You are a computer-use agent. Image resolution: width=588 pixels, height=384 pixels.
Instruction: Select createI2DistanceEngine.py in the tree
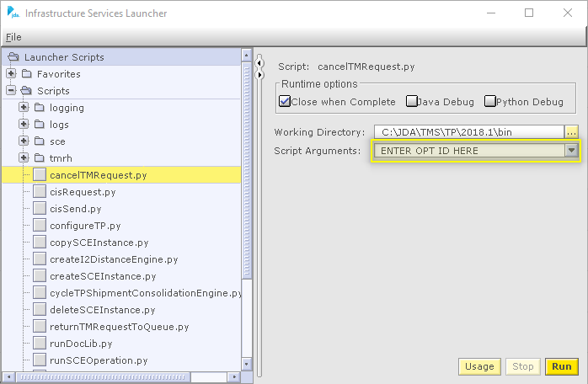(x=114, y=259)
